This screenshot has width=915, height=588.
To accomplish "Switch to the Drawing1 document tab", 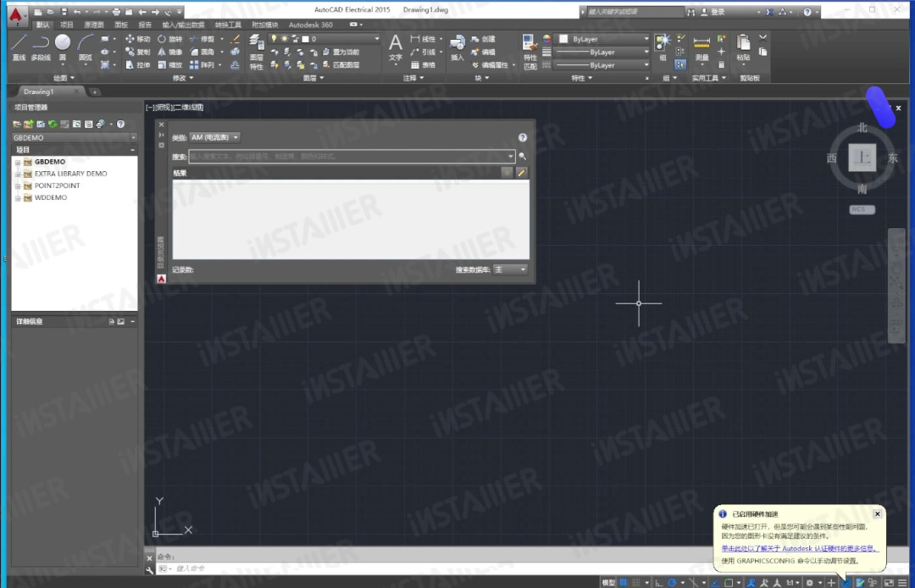I will [38, 92].
